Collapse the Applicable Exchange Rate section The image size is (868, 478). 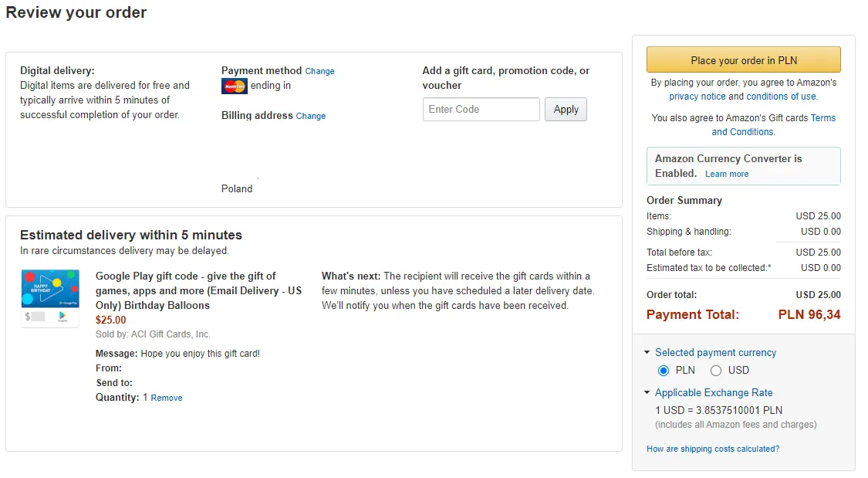(x=647, y=392)
